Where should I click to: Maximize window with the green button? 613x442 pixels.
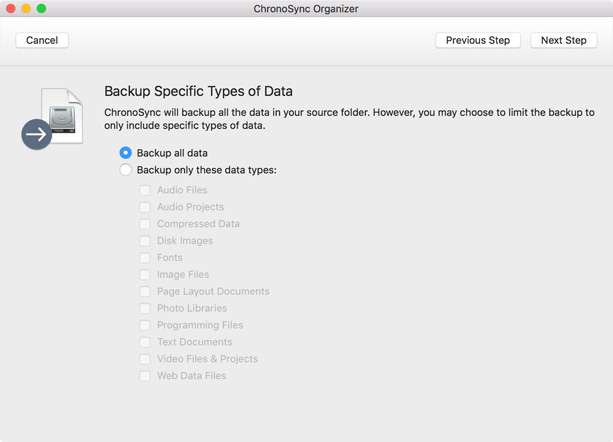point(41,8)
